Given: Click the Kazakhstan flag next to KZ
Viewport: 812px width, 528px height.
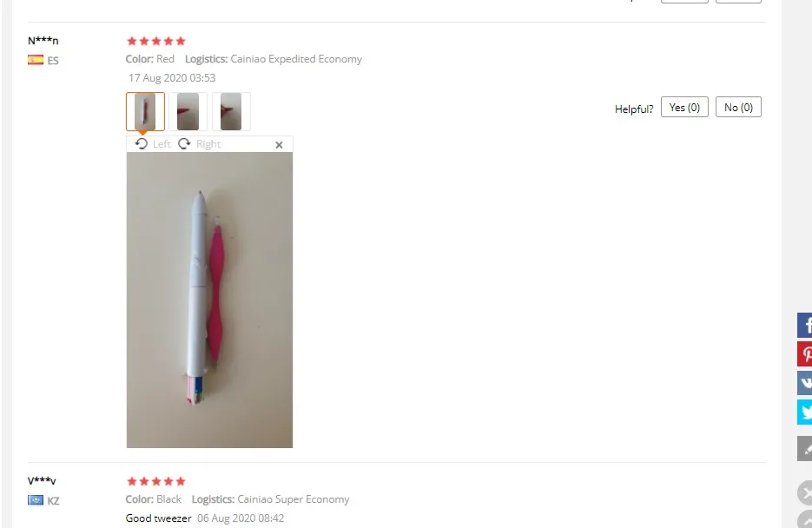Looking at the screenshot, I should tap(36, 500).
